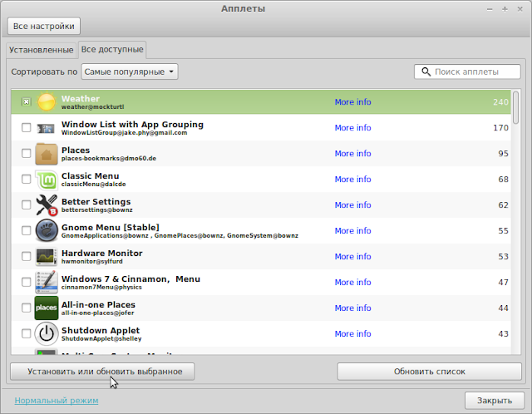Screen dimensions: 532x414
Task: Click the applet list vertical scrollbar handle
Action: click(515, 107)
